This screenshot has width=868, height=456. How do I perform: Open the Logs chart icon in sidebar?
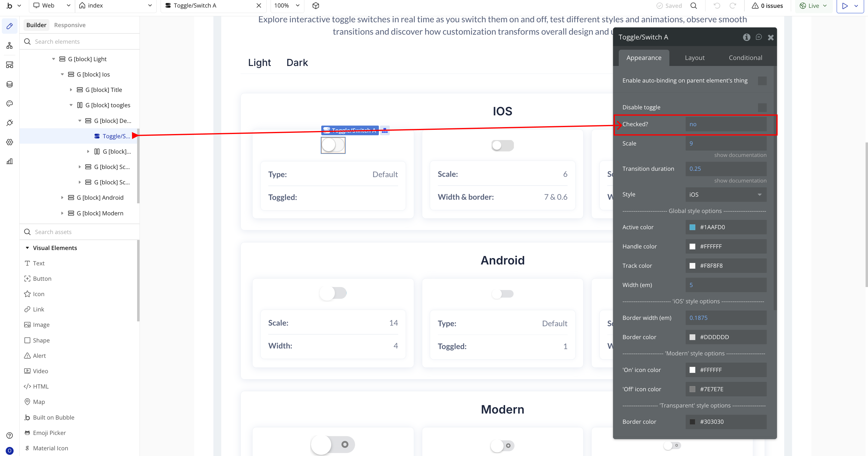pyautogui.click(x=9, y=161)
